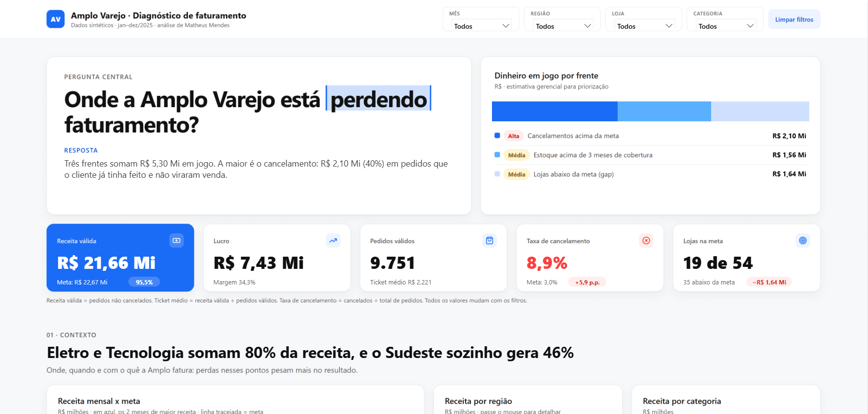Click the Lucro trend-up icon
The image size is (868, 414).
(x=333, y=241)
